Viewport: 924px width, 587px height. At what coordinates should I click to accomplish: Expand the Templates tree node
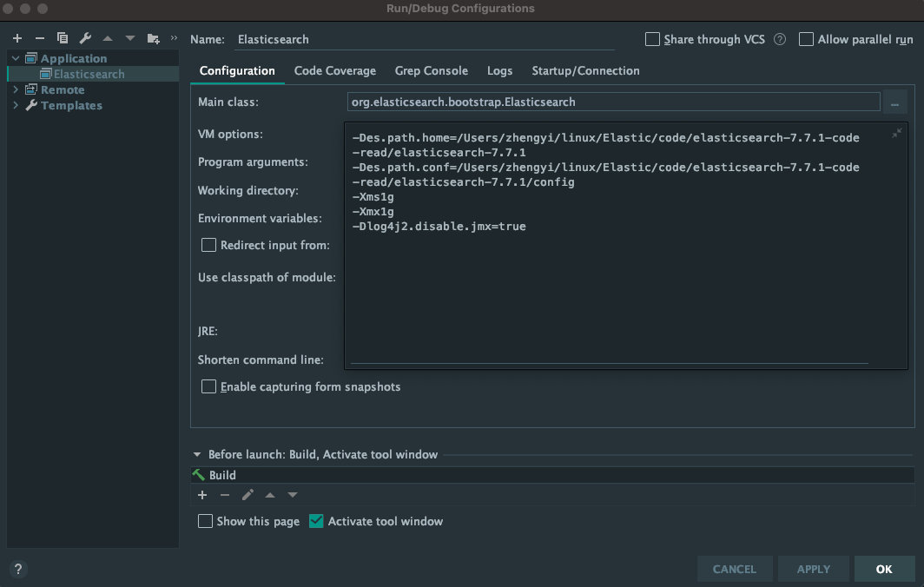16,105
